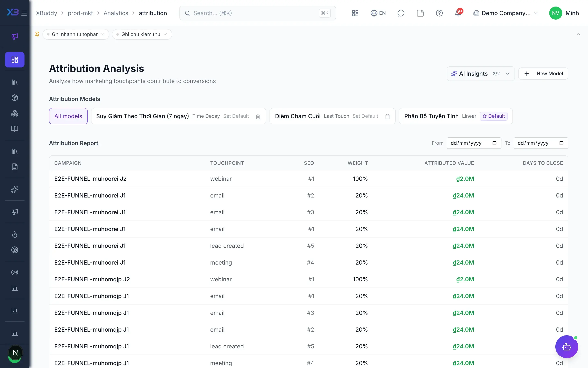This screenshot has height=368, width=588.
Task: Click the E2E-FUNNEL-muhomqjp J2 campaign cell
Action: point(92,279)
